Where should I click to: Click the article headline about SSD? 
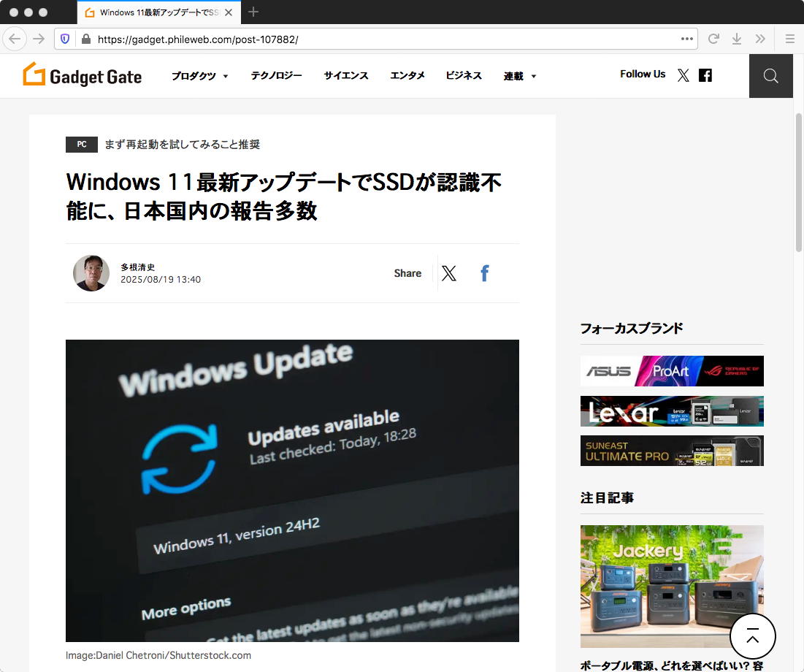283,196
